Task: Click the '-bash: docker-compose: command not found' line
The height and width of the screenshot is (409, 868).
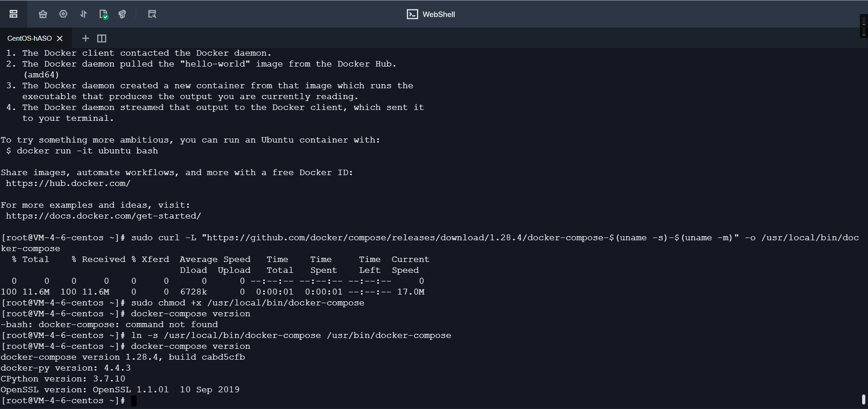Action: coord(109,324)
